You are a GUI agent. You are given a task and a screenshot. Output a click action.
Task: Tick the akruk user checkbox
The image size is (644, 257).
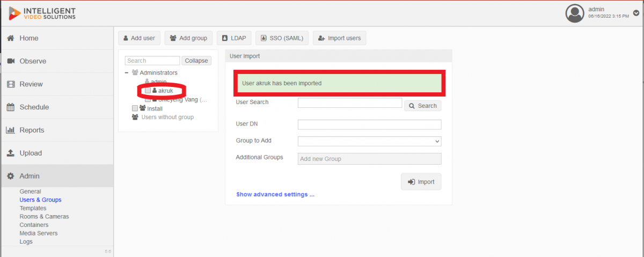click(x=148, y=91)
